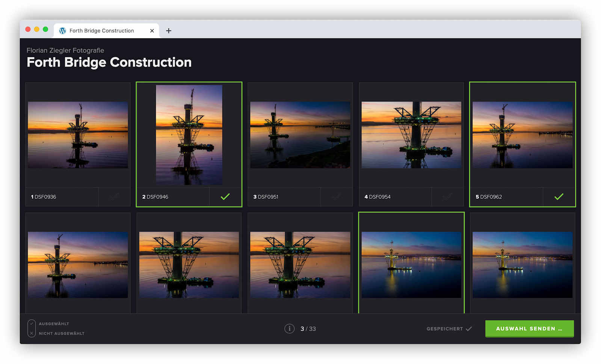The height and width of the screenshot is (364, 601).
Task: Mark DSF0951 as selected via its checkmark
Action: 336,197
